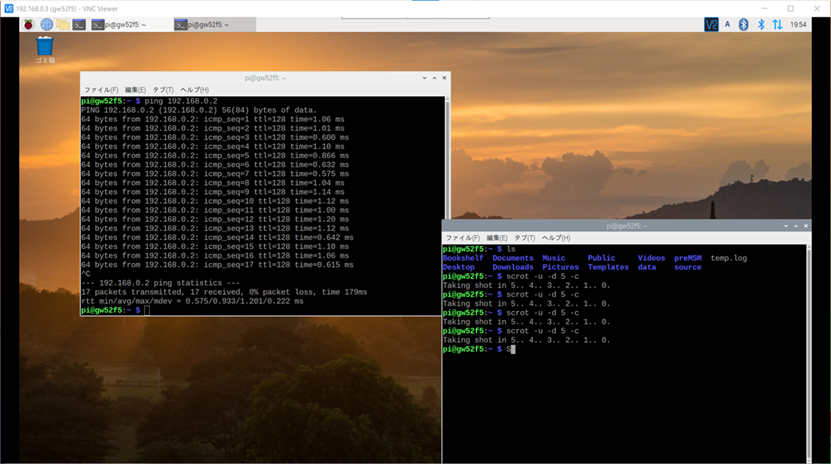Screen dimensions: 831x464
Task: Open the network up/down arrows tray icon
Action: click(x=777, y=24)
